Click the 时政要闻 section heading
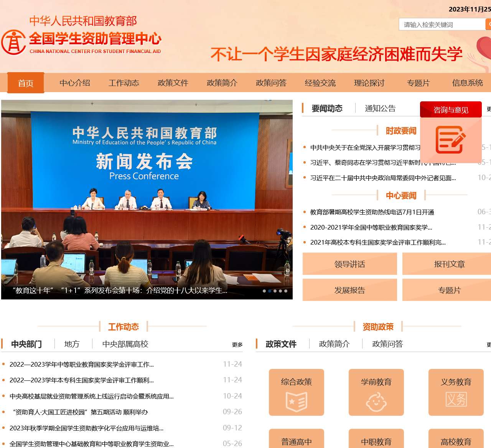491x448 pixels. tap(401, 131)
